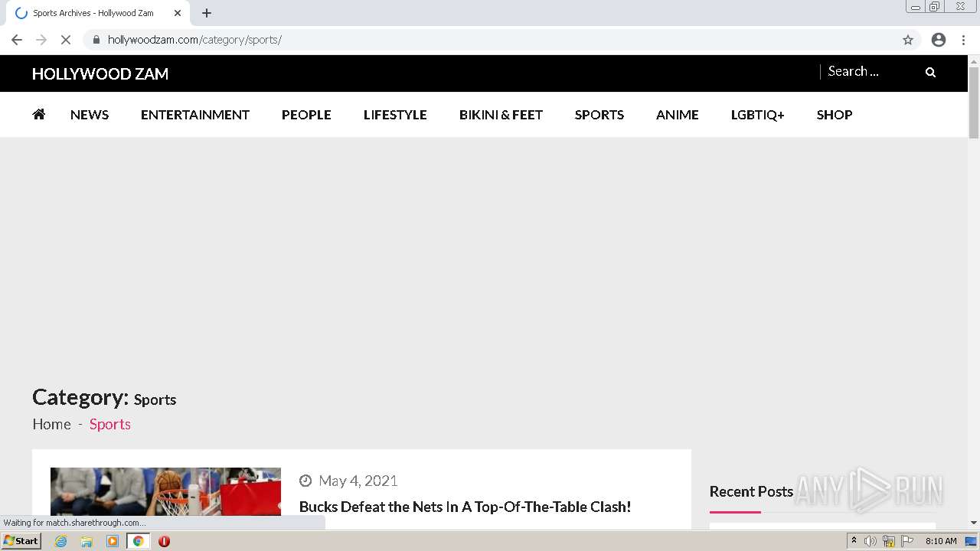Open the ANIME menu item
The height and width of the screenshot is (551, 980).
click(x=678, y=115)
